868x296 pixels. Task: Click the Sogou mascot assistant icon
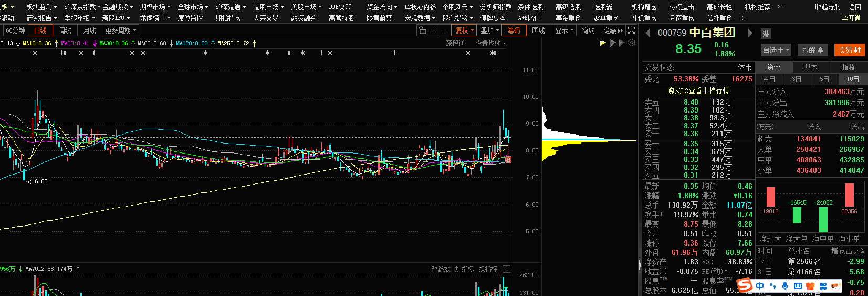click(x=835, y=285)
